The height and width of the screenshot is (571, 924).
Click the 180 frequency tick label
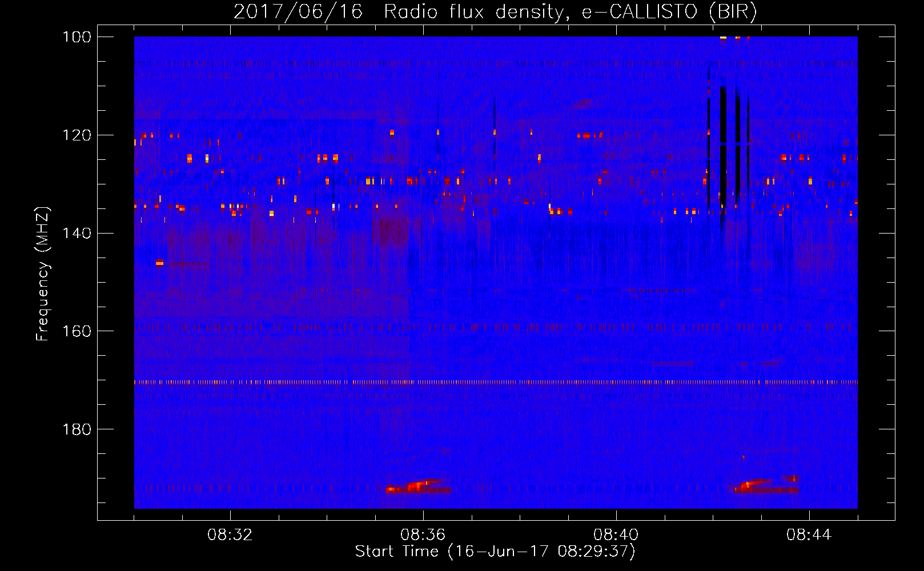tap(78, 429)
